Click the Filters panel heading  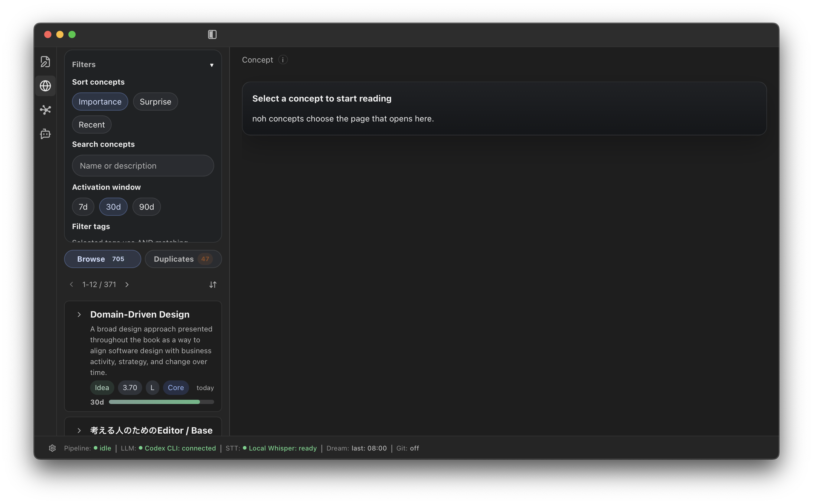pyautogui.click(x=84, y=64)
